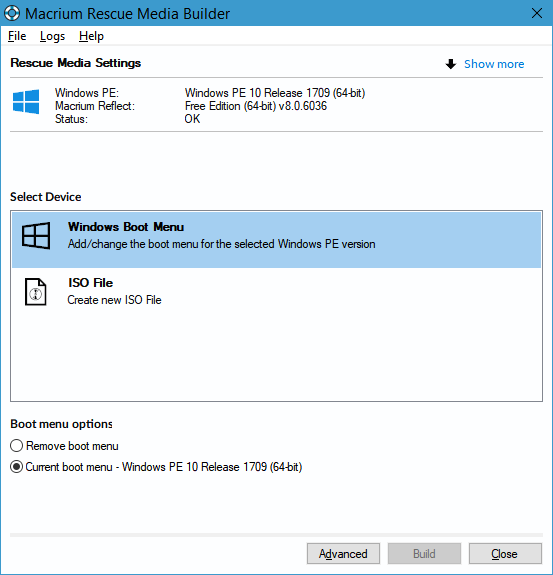This screenshot has width=553, height=575.
Task: Click the Macrium logo in title bar
Action: (x=12, y=13)
